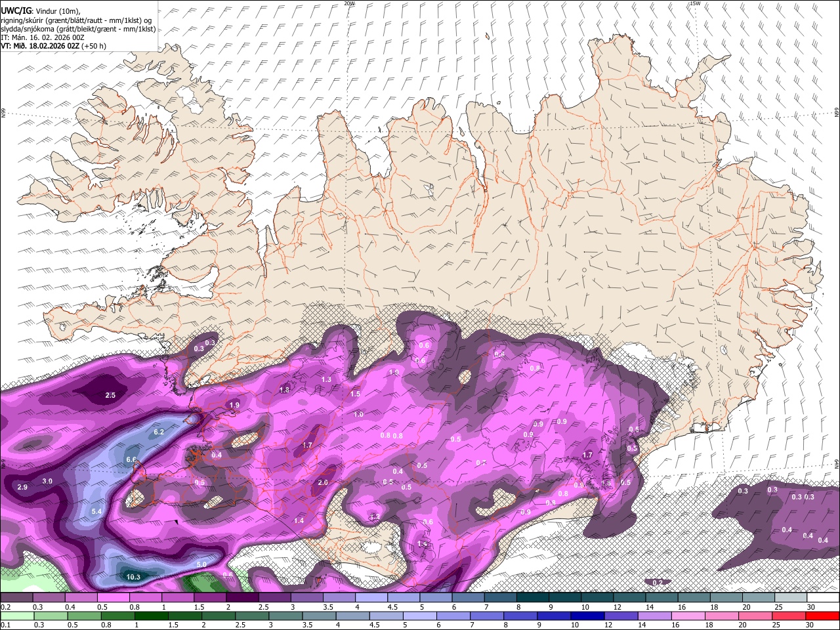Click the '15W' longitude label
The height and width of the screenshot is (630, 840).
(x=695, y=3)
